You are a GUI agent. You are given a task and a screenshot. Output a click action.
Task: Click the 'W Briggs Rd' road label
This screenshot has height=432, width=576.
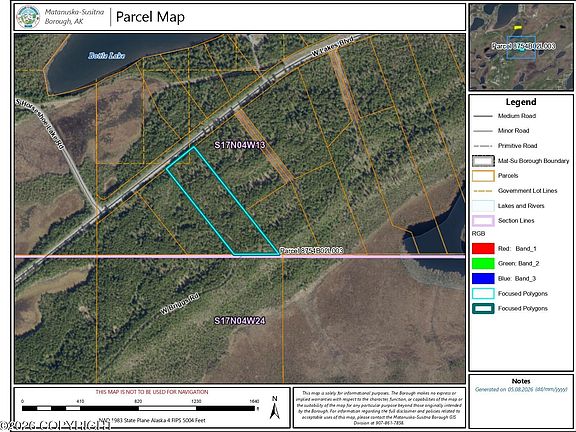pyautogui.click(x=180, y=303)
